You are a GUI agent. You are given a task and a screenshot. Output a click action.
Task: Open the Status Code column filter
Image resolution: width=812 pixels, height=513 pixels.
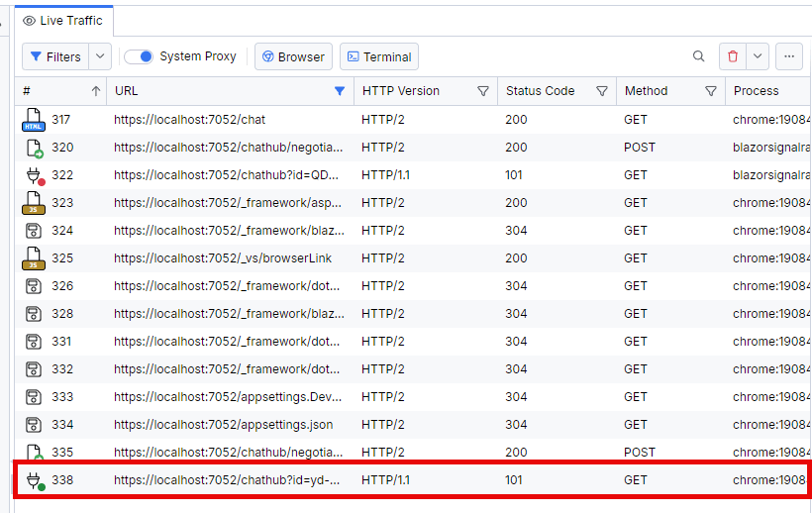pyautogui.click(x=602, y=91)
